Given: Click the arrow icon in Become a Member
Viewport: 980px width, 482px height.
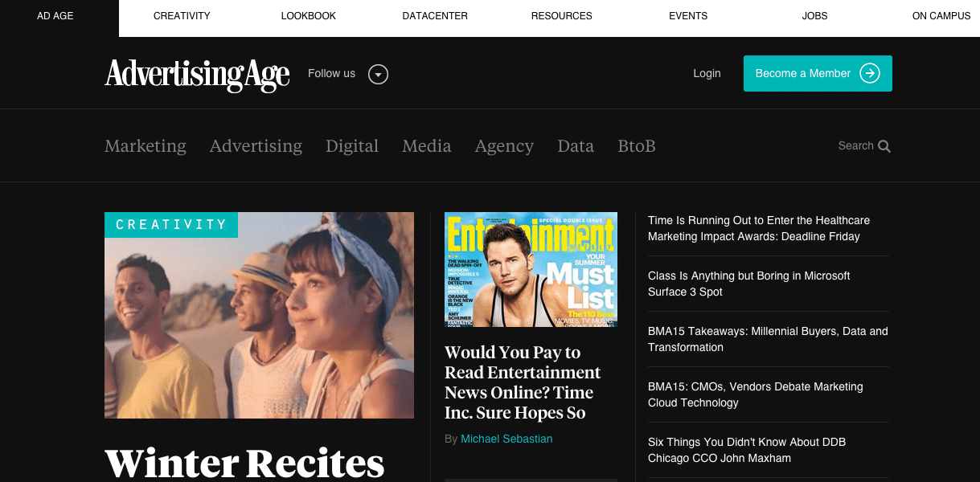Looking at the screenshot, I should tap(870, 73).
